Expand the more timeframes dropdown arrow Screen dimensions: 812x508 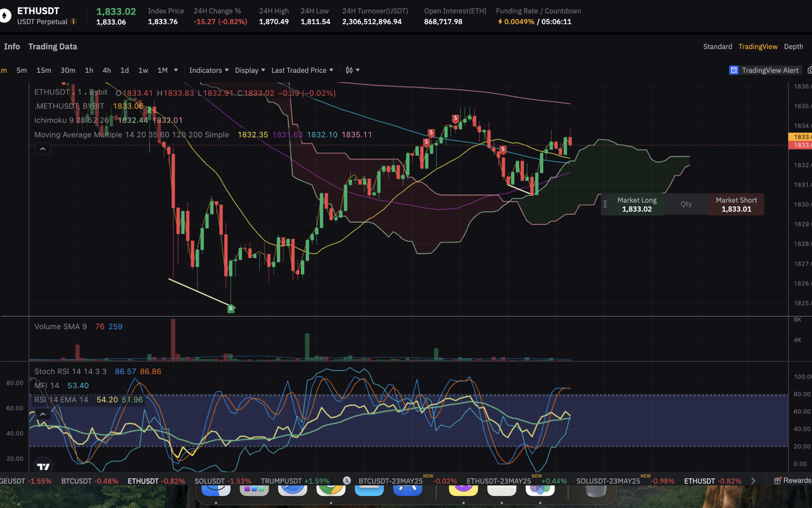click(176, 70)
